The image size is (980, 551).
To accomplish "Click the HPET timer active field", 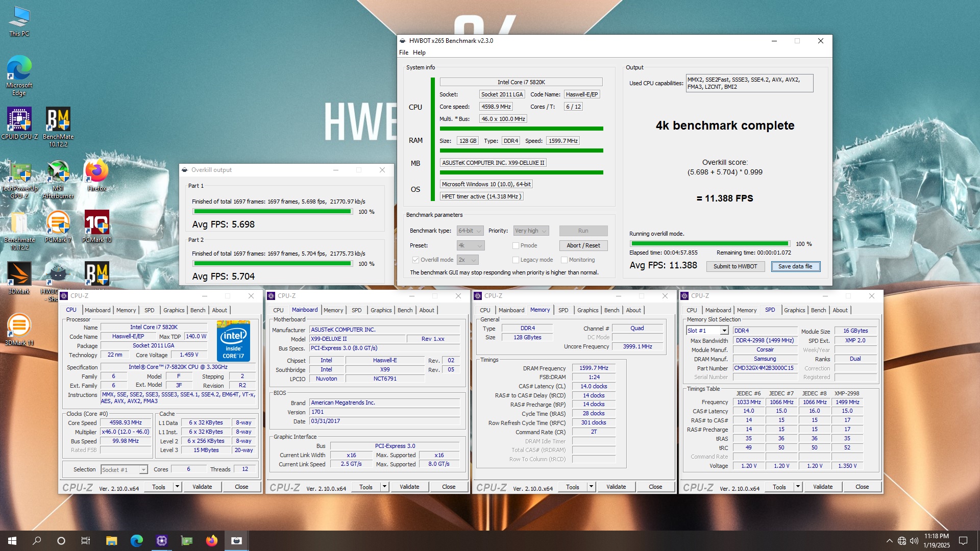I will [x=482, y=196].
